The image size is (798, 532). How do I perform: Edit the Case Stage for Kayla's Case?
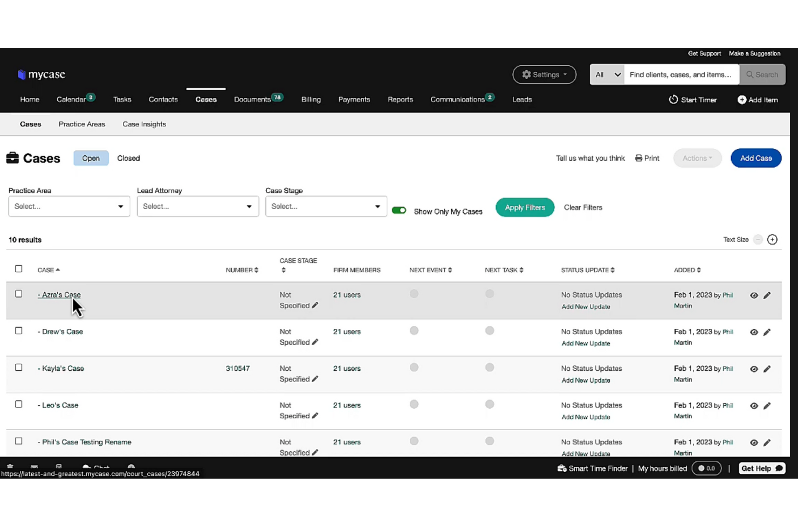(x=315, y=379)
